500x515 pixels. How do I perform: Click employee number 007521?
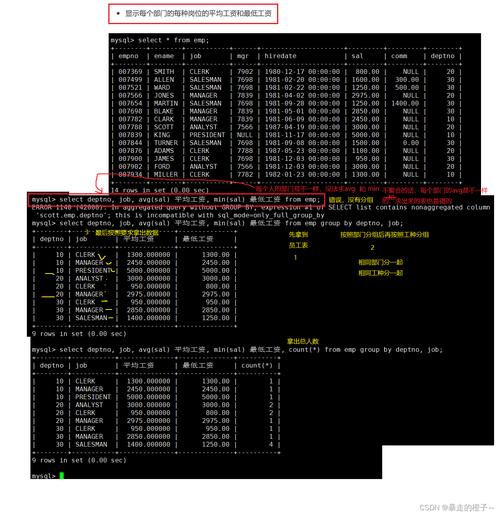[130, 88]
